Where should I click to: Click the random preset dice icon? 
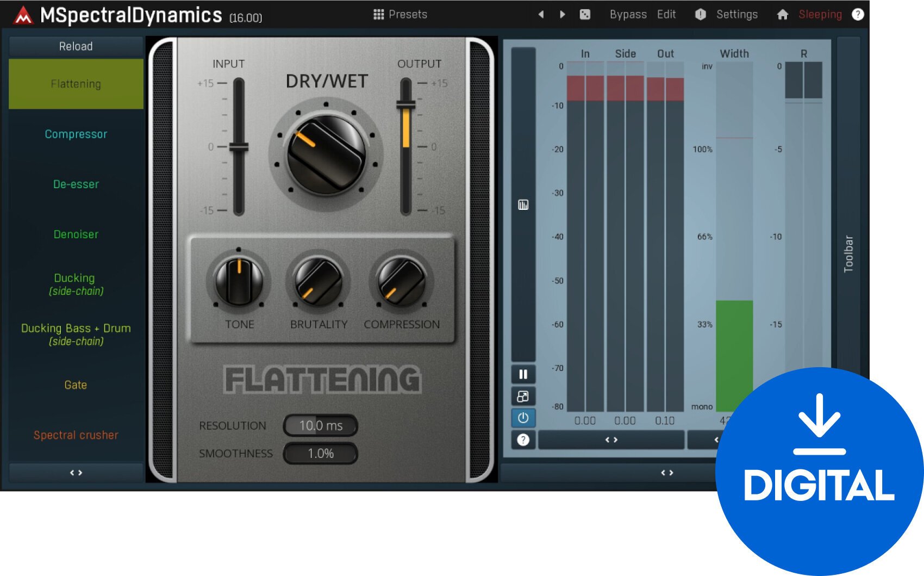[585, 15]
